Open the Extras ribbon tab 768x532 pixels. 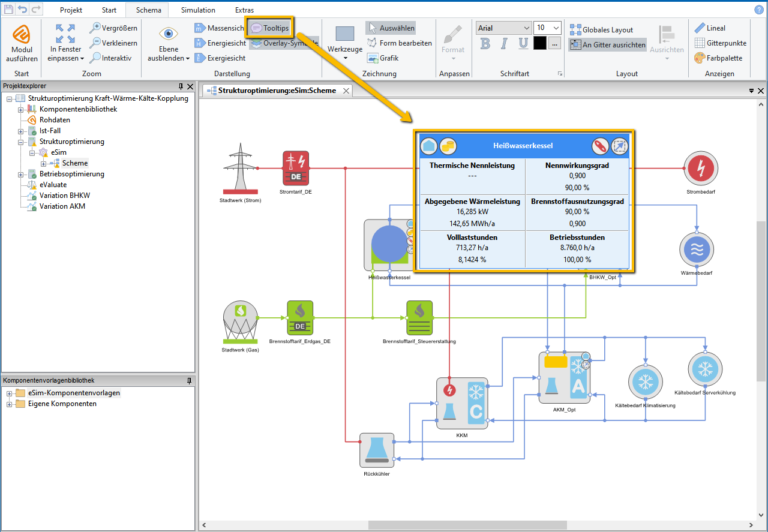244,10
